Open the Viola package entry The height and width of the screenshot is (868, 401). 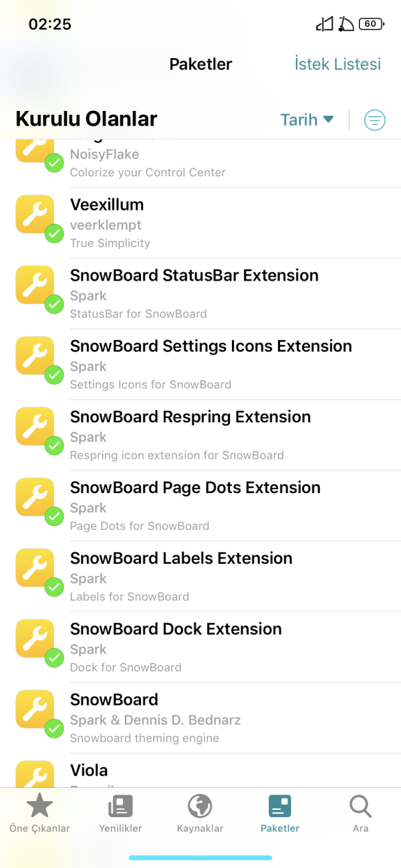click(200, 773)
